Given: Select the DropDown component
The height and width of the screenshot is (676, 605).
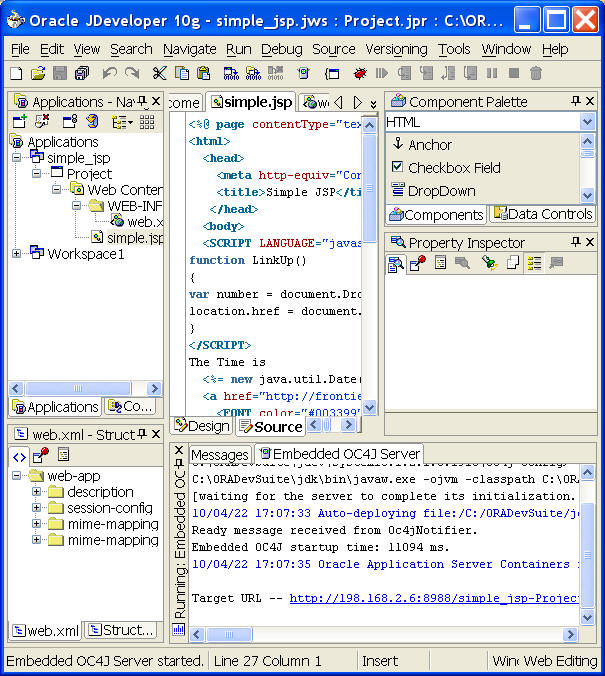Looking at the screenshot, I should click(433, 191).
